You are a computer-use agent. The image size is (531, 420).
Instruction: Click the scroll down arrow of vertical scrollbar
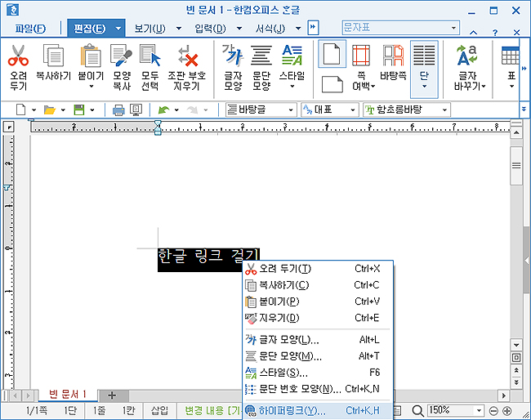point(516,346)
